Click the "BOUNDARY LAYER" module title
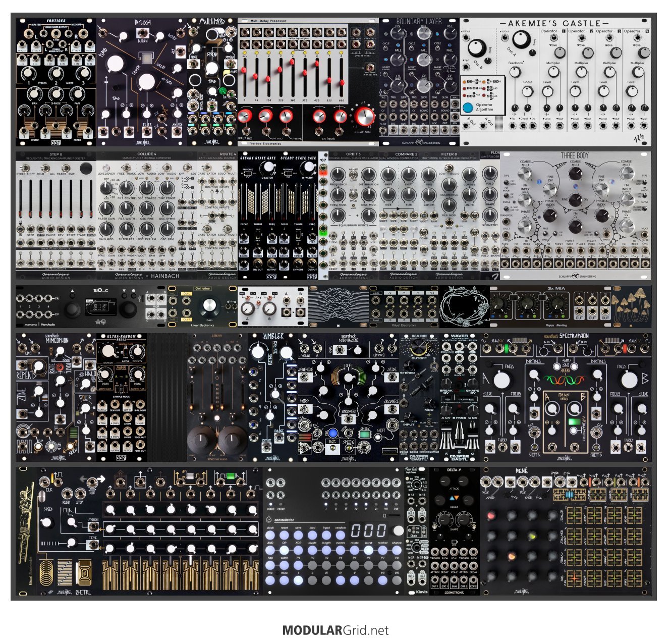Viewport: 672px width, 641px height. click(419, 22)
